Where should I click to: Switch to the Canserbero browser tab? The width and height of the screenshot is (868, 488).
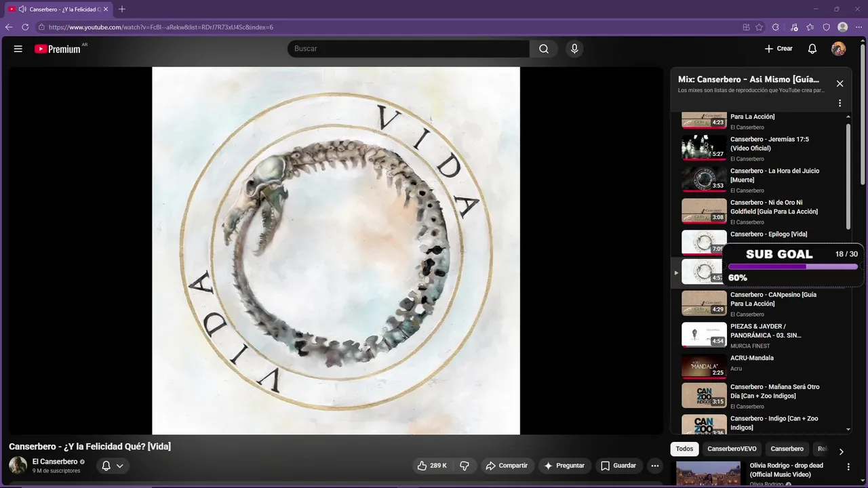pyautogui.click(x=58, y=9)
